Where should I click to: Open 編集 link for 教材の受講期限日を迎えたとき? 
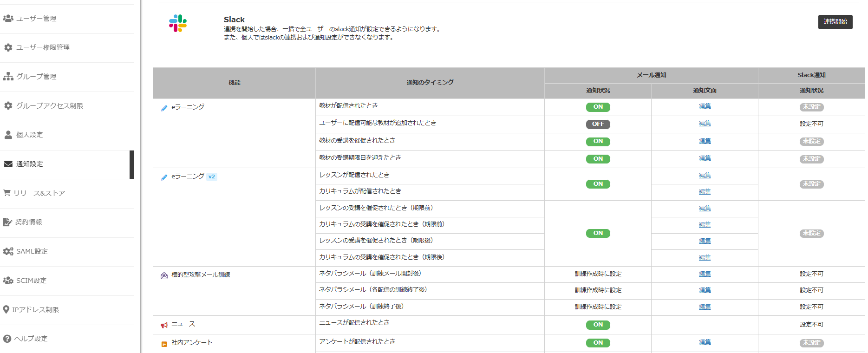pyautogui.click(x=705, y=158)
